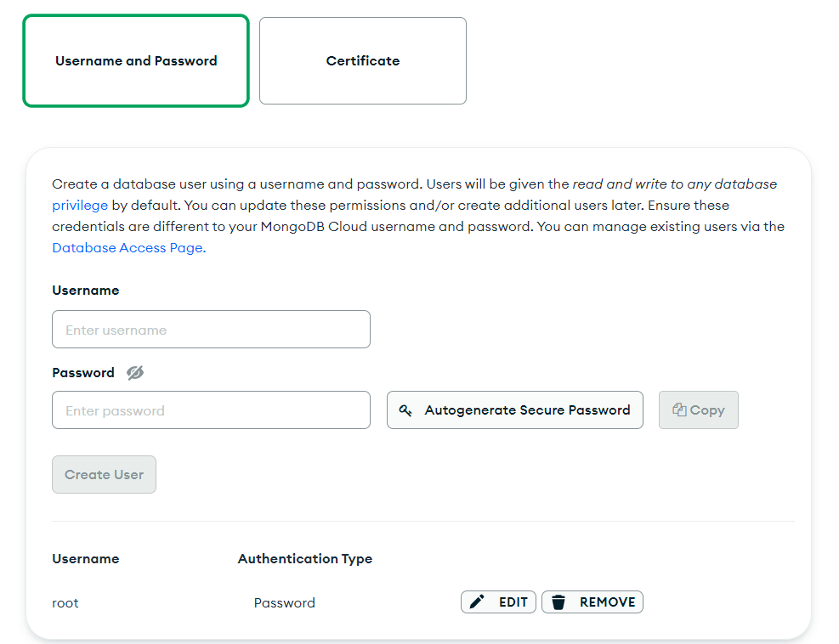This screenshot has width=839, height=644.
Task: Open the privilege link
Action: [x=80, y=206]
